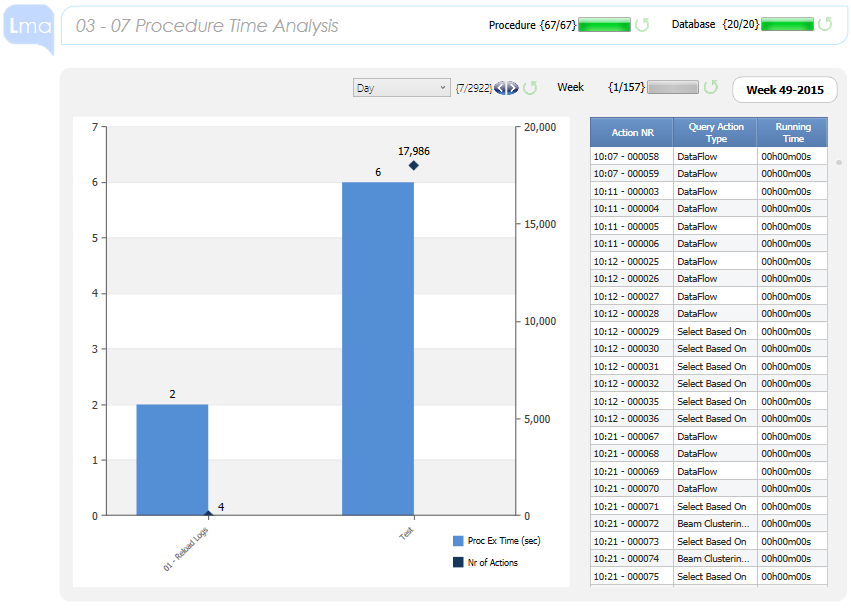Click the blue forward arrow to next day
The width and height of the screenshot is (851, 609).
[x=510, y=87]
